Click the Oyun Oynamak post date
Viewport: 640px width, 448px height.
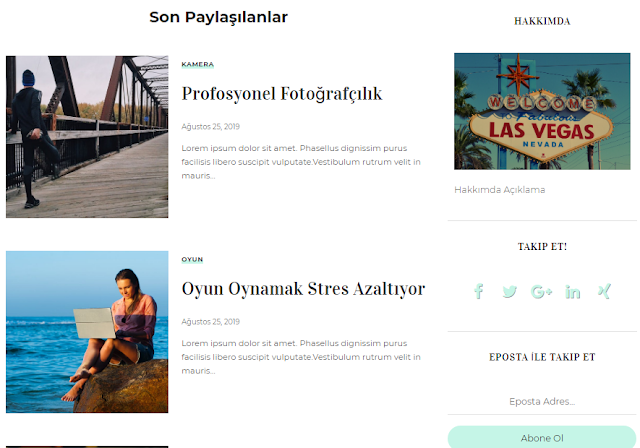(211, 322)
